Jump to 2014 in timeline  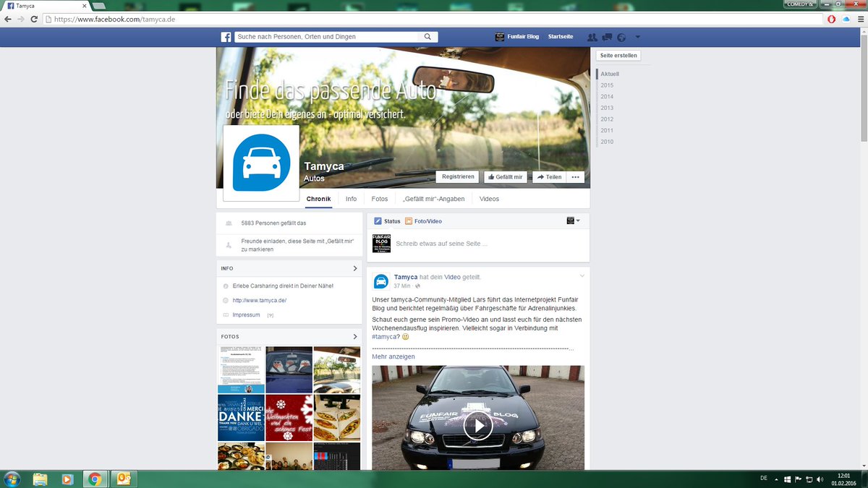click(x=607, y=97)
